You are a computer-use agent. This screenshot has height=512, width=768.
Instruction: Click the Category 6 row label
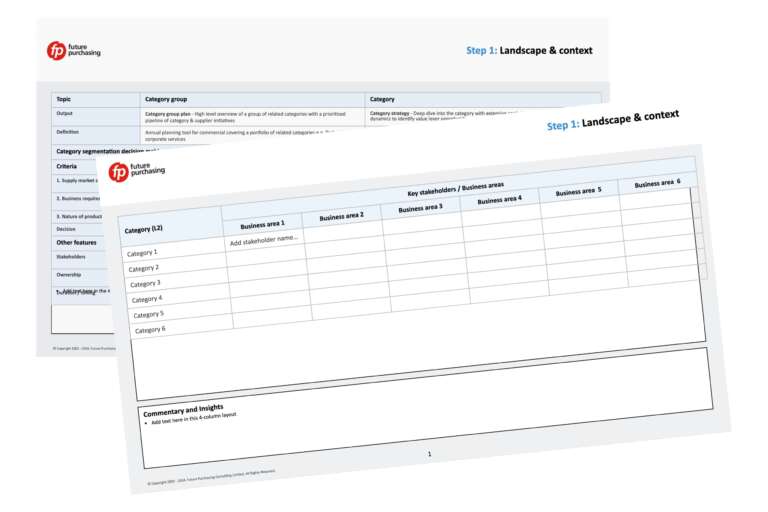pos(150,330)
